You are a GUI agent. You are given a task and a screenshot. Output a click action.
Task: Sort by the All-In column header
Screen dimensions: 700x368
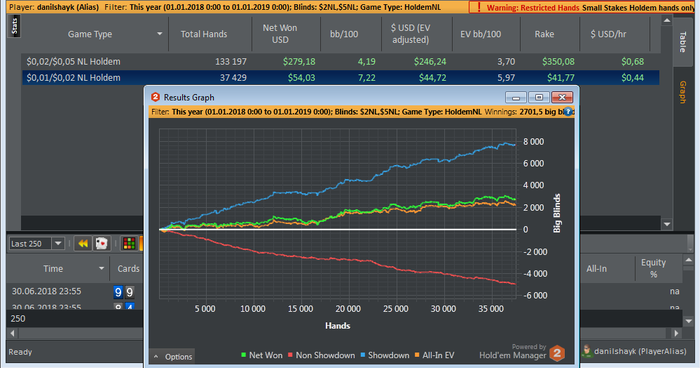point(596,268)
